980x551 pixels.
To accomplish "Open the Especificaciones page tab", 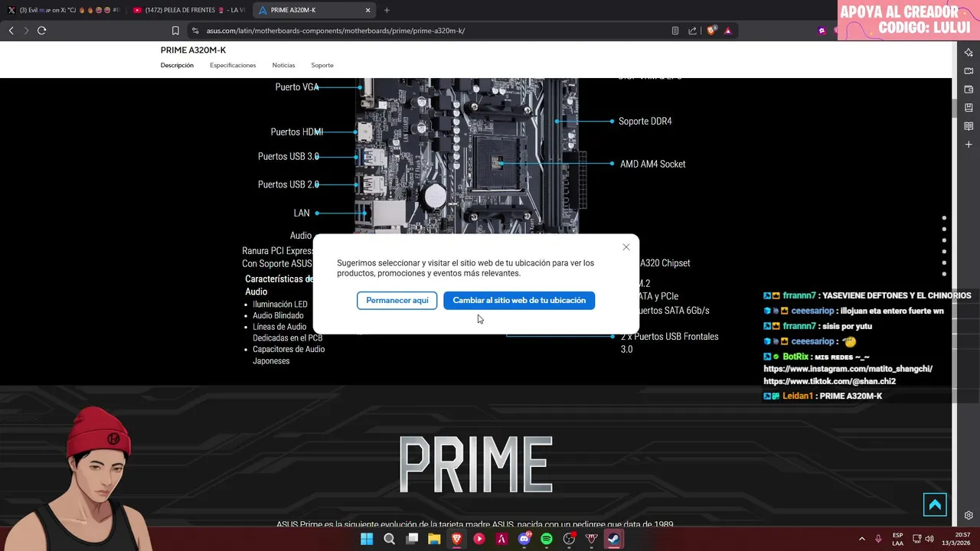I will 233,65.
